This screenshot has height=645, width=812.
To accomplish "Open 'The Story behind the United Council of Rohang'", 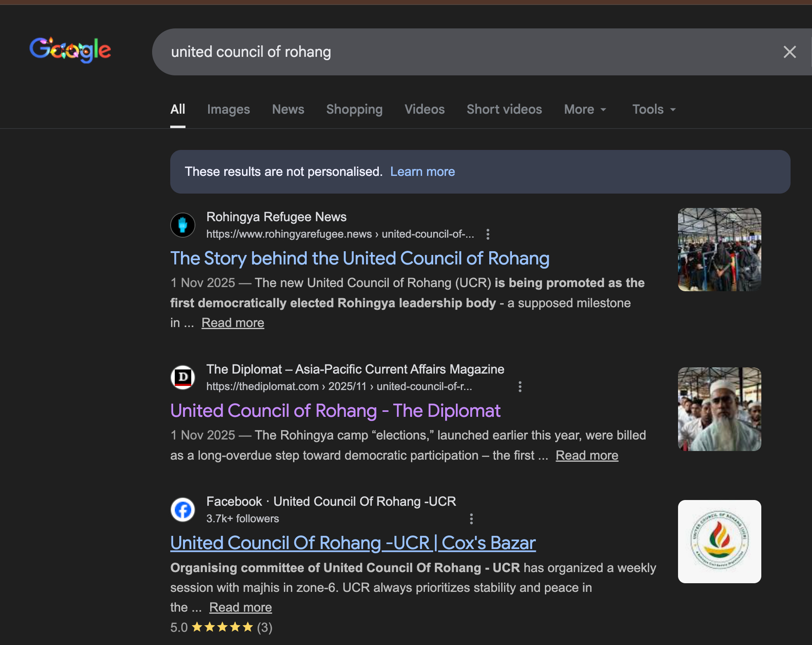I will (x=359, y=259).
